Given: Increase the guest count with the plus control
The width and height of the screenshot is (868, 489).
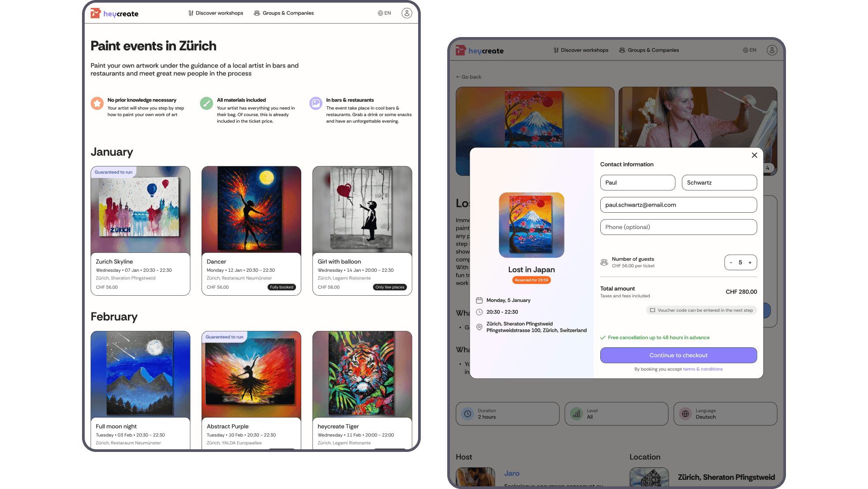Looking at the screenshot, I should point(750,262).
